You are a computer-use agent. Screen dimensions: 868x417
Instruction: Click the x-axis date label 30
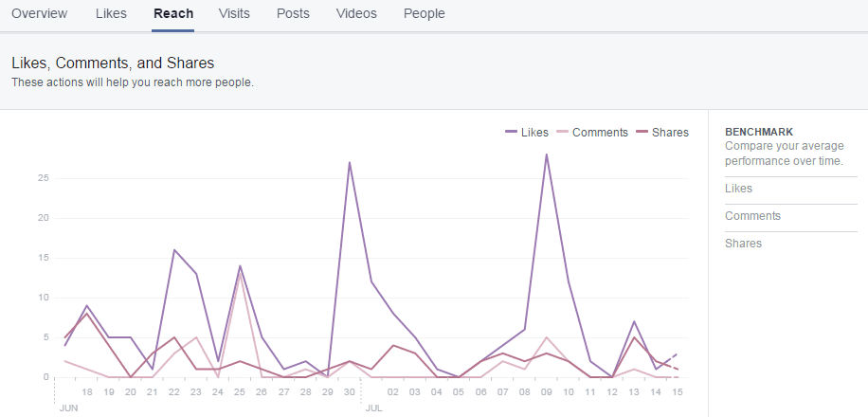(350, 392)
